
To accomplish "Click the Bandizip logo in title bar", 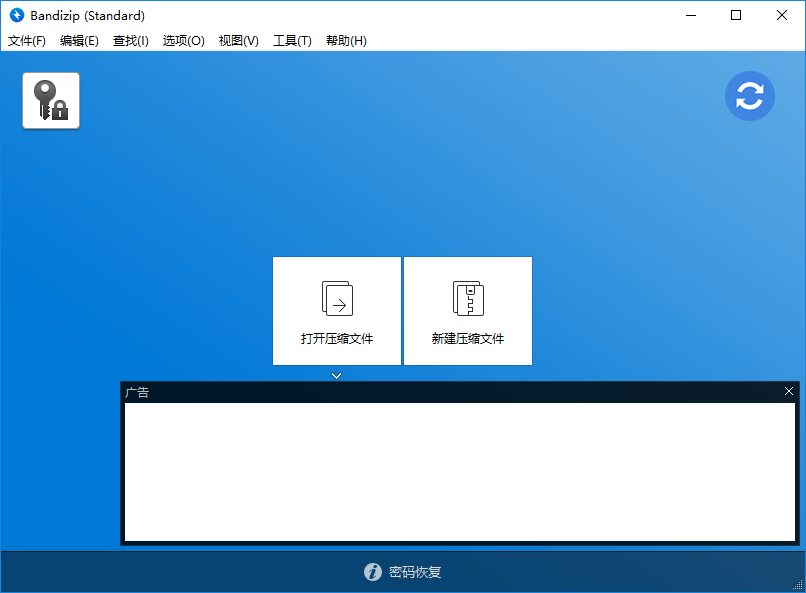I will pyautogui.click(x=16, y=15).
